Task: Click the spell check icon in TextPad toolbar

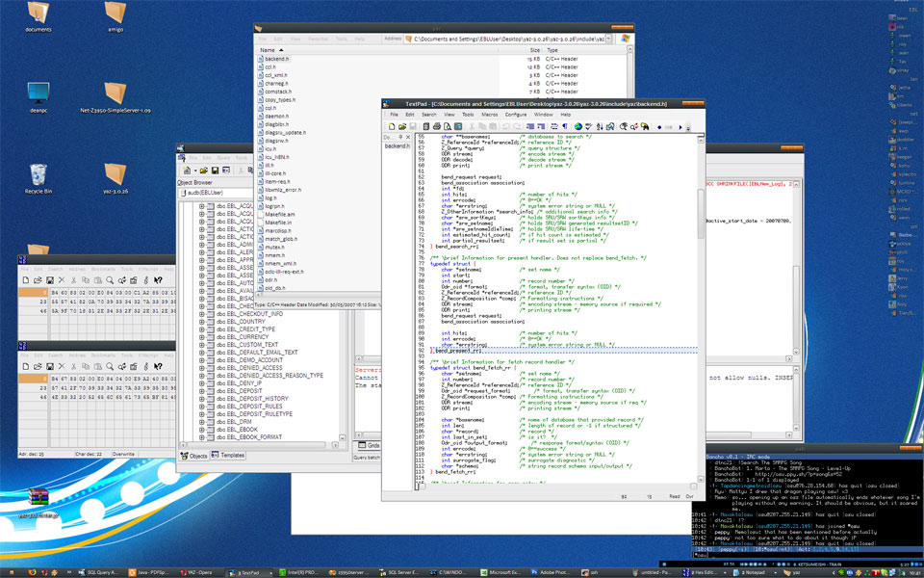Action: click(589, 127)
